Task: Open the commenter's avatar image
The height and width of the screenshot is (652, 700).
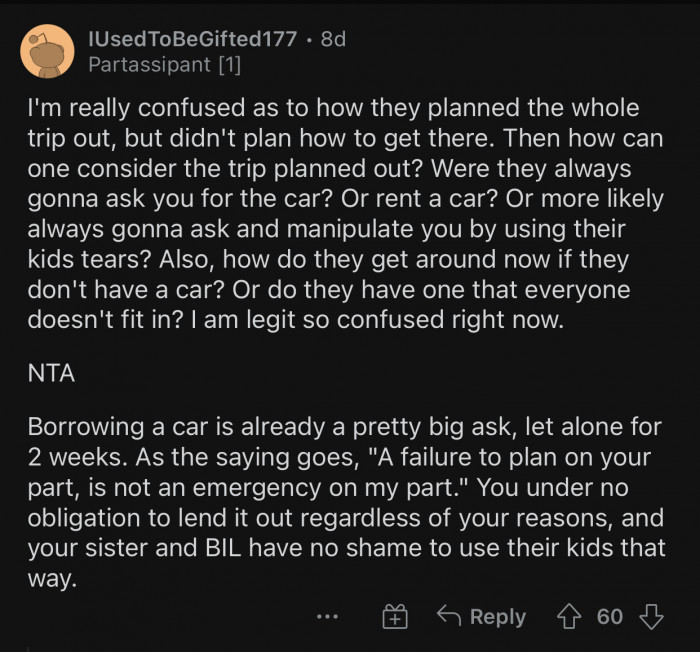Action: click(x=47, y=52)
